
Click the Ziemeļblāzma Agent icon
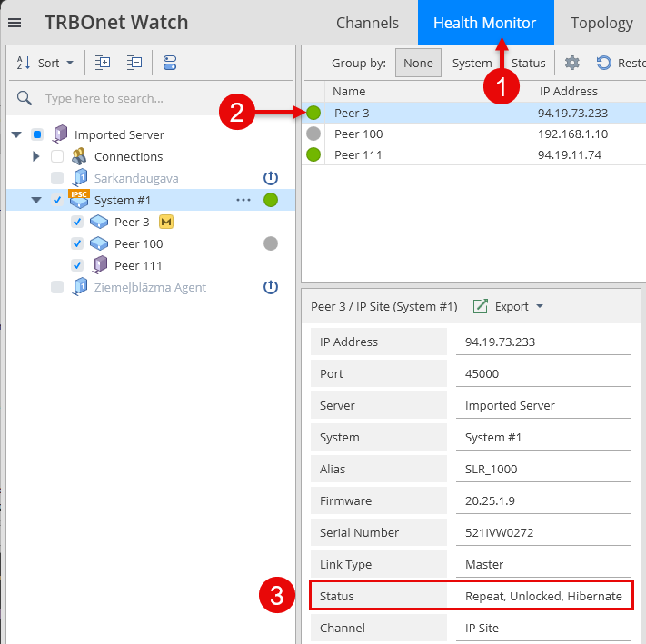[80, 287]
